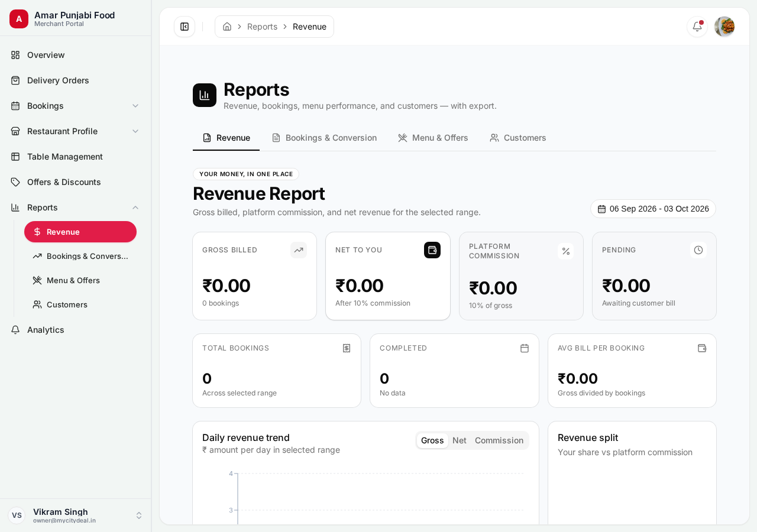Collapse the Reports sidebar section
The width and height of the screenshot is (757, 532).
tap(135, 207)
